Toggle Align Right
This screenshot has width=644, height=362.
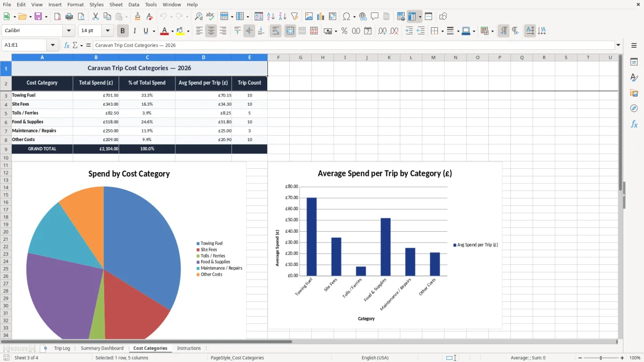223,31
